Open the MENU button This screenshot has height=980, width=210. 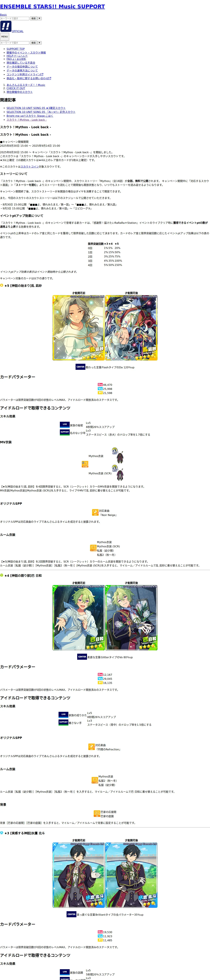tap(5, 37)
